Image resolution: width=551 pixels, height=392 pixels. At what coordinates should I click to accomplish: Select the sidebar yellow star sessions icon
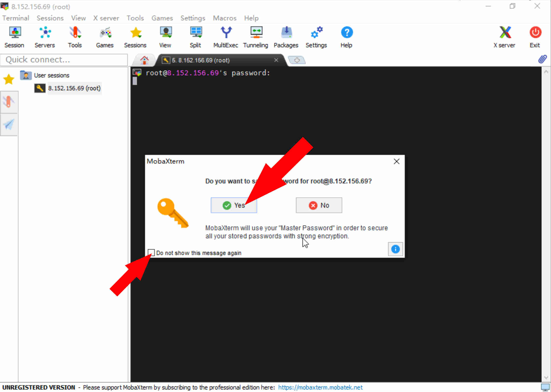pyautogui.click(x=9, y=79)
